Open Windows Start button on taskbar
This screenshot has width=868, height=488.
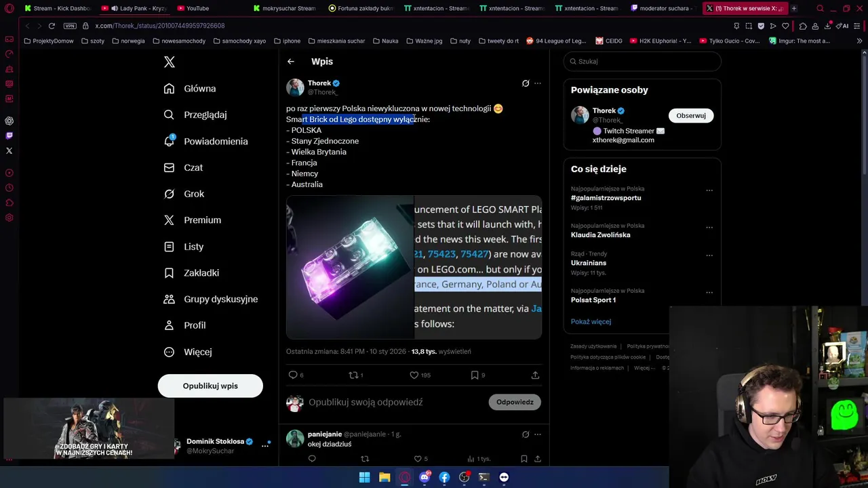pyautogui.click(x=365, y=477)
